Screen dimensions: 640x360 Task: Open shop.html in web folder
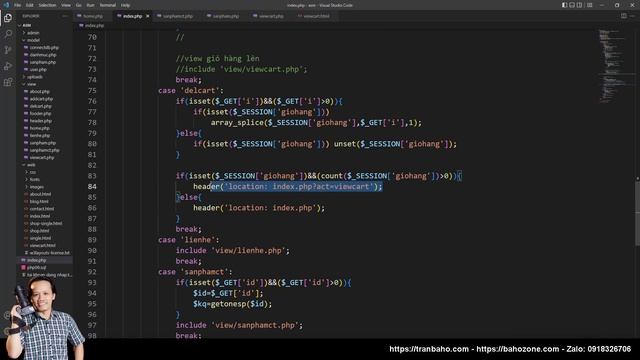coord(39,231)
